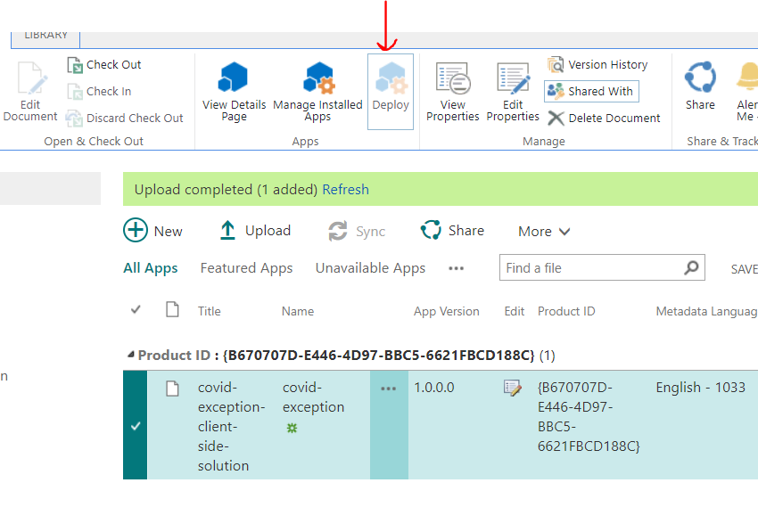Switch to the Featured Apps view
This screenshot has height=532, width=758.
[246, 267]
